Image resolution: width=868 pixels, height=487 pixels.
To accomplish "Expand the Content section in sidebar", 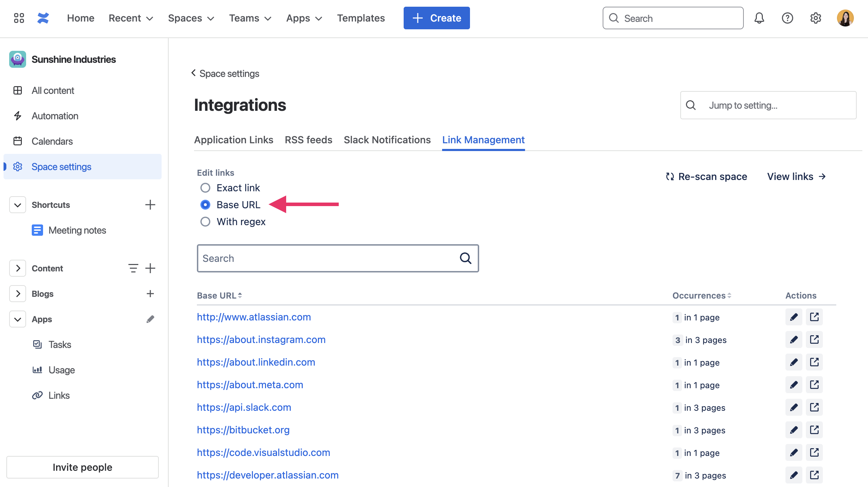I will 17,267.
